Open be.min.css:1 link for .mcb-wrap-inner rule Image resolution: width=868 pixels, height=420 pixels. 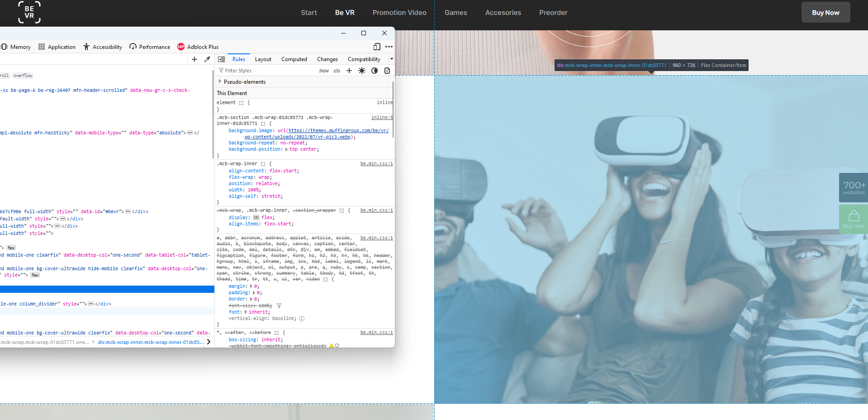[376, 164]
